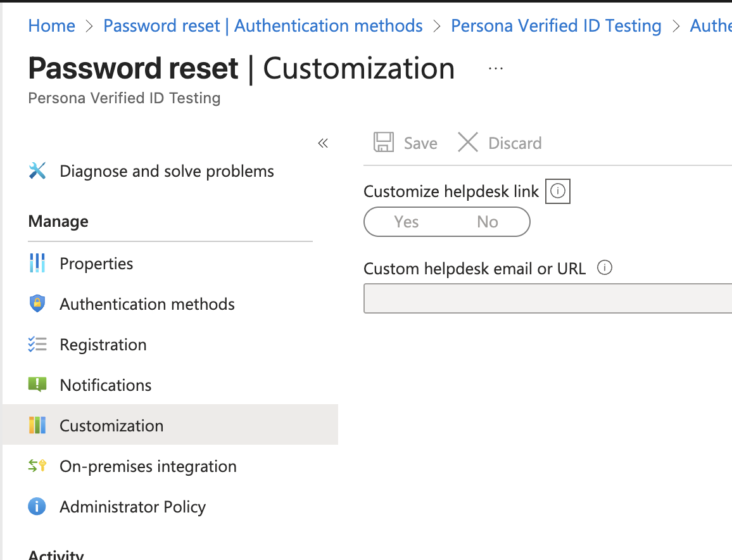Click the Administrator Policy info icon

(x=37, y=506)
